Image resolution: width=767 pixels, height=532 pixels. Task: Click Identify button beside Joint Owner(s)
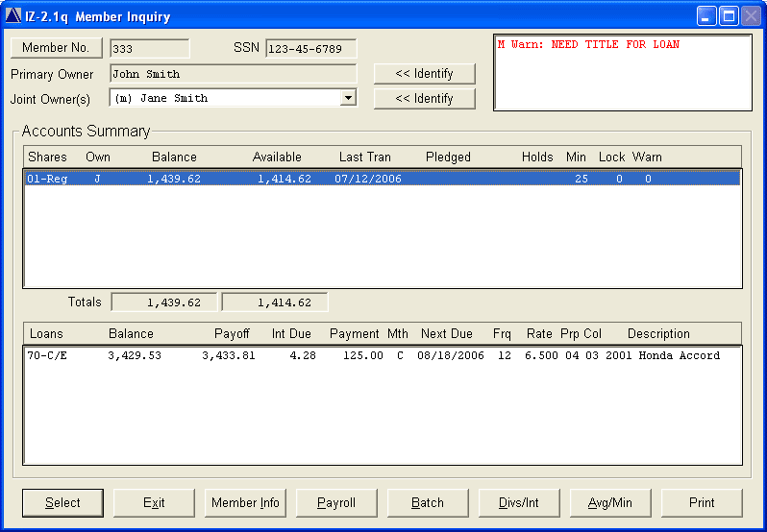click(424, 98)
